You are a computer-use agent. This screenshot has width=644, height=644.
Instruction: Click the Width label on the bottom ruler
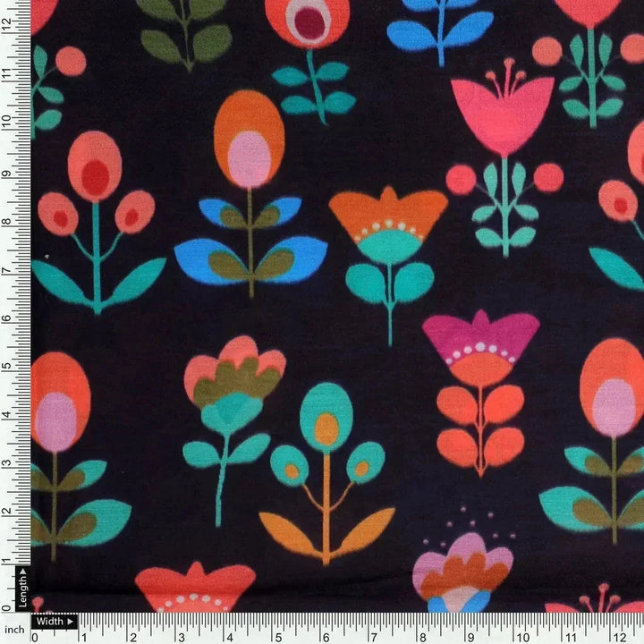click(x=54, y=621)
